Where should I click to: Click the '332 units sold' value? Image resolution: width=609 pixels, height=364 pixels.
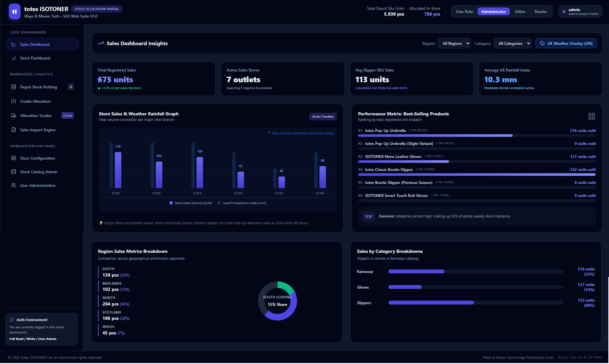point(583,170)
